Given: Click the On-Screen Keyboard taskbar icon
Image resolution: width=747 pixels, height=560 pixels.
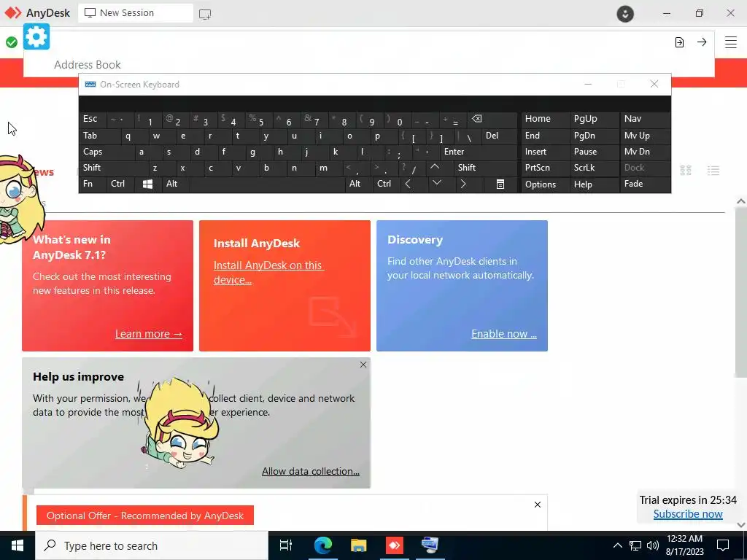Looking at the screenshot, I should coord(430,545).
